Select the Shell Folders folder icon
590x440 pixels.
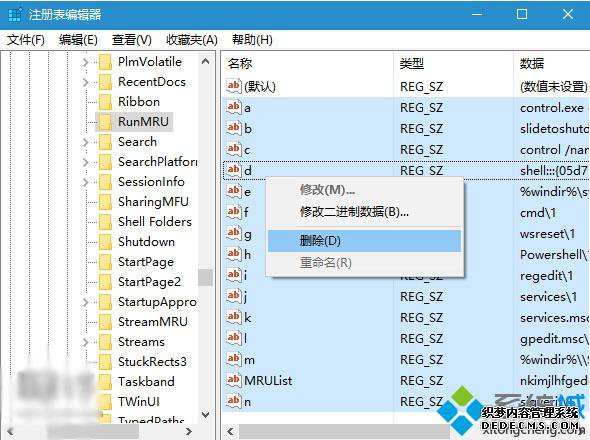tap(105, 222)
